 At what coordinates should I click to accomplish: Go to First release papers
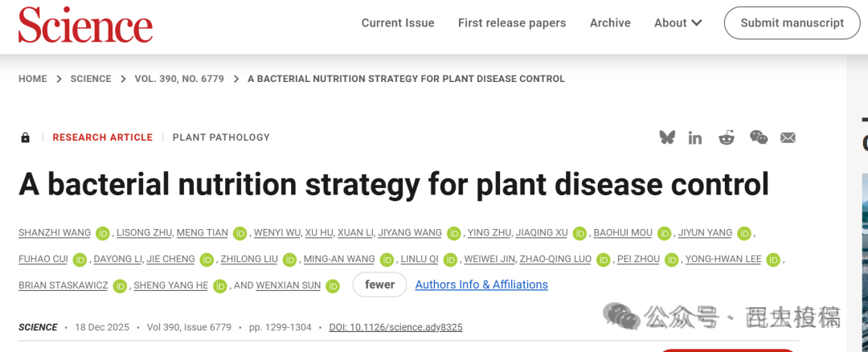coord(512,23)
